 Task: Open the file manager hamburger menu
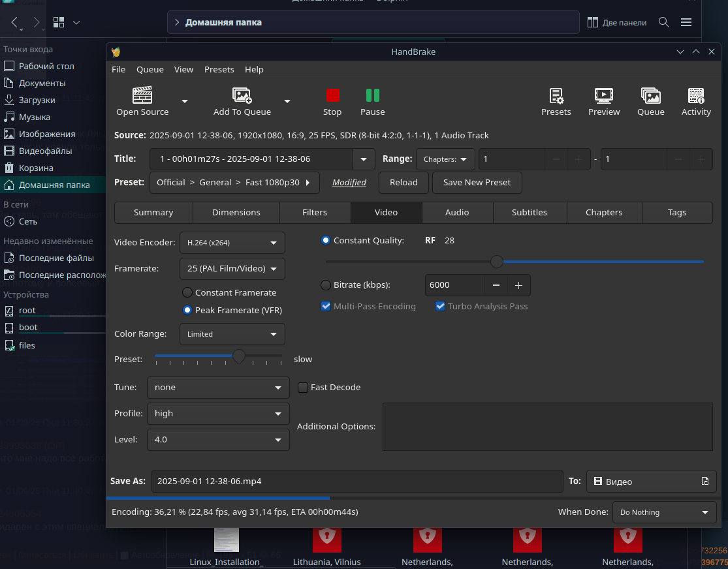(686, 22)
